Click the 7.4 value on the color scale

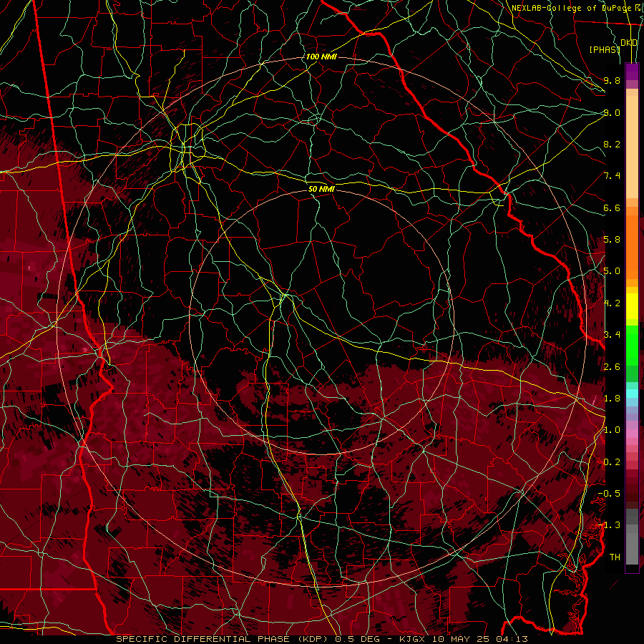click(612, 176)
